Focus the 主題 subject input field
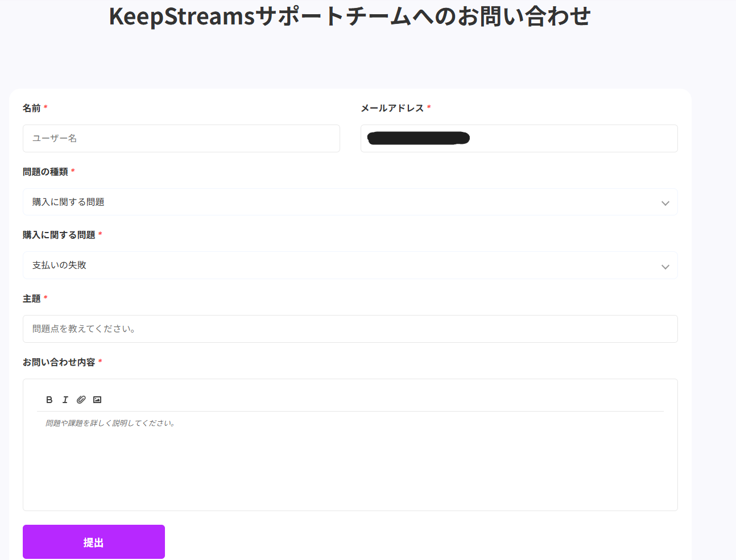 pyautogui.click(x=350, y=329)
